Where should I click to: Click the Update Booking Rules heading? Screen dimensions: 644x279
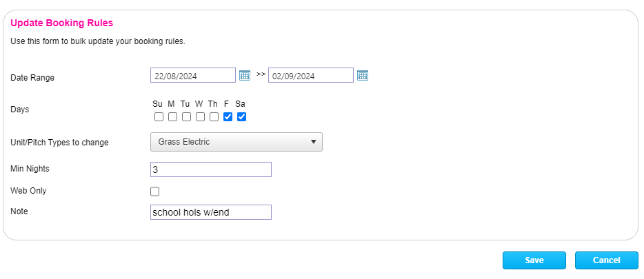[61, 23]
